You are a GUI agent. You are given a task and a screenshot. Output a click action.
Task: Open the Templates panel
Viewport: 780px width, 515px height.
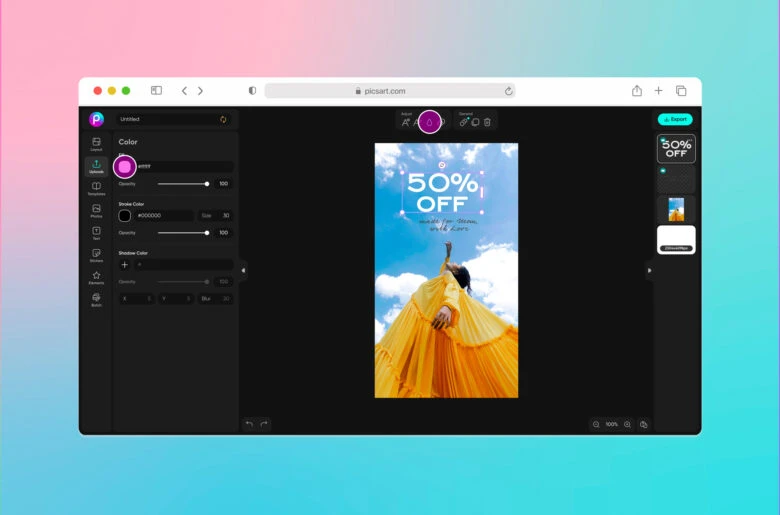click(x=96, y=188)
